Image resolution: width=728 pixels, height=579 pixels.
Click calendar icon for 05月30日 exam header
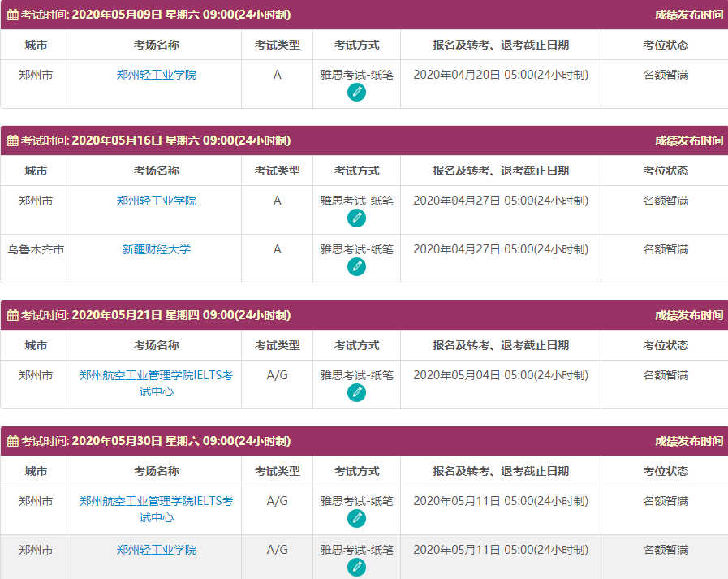13,441
